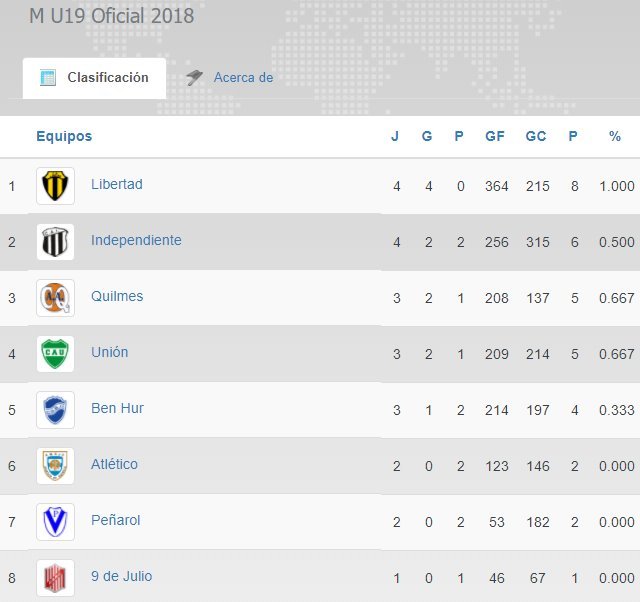The image size is (640, 602).
Task: Open the Acerca de tab
Action: (242, 78)
